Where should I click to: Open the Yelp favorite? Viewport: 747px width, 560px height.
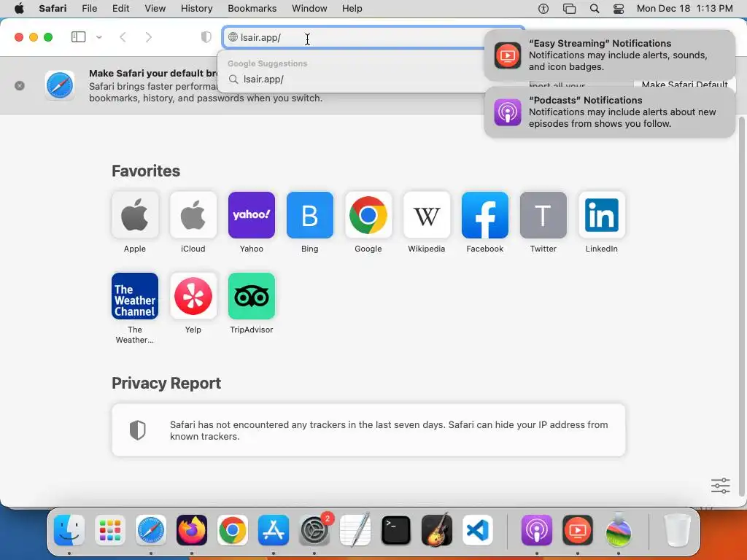point(193,296)
